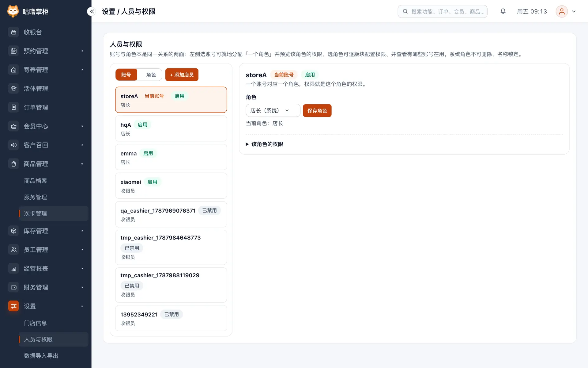Open 次卡管理 in the sidebar
Screen dimensions: 588x368
coord(53,213)
